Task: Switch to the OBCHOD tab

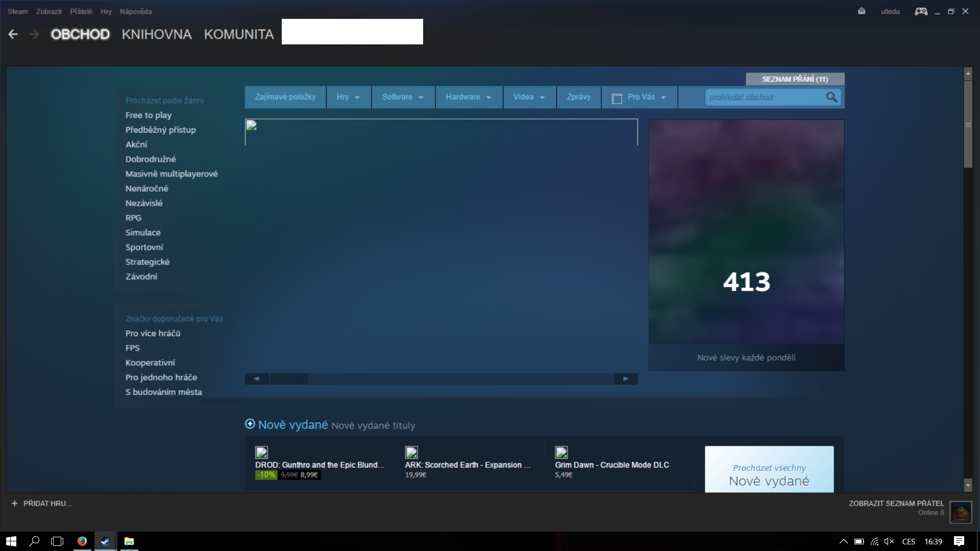Action: point(80,34)
